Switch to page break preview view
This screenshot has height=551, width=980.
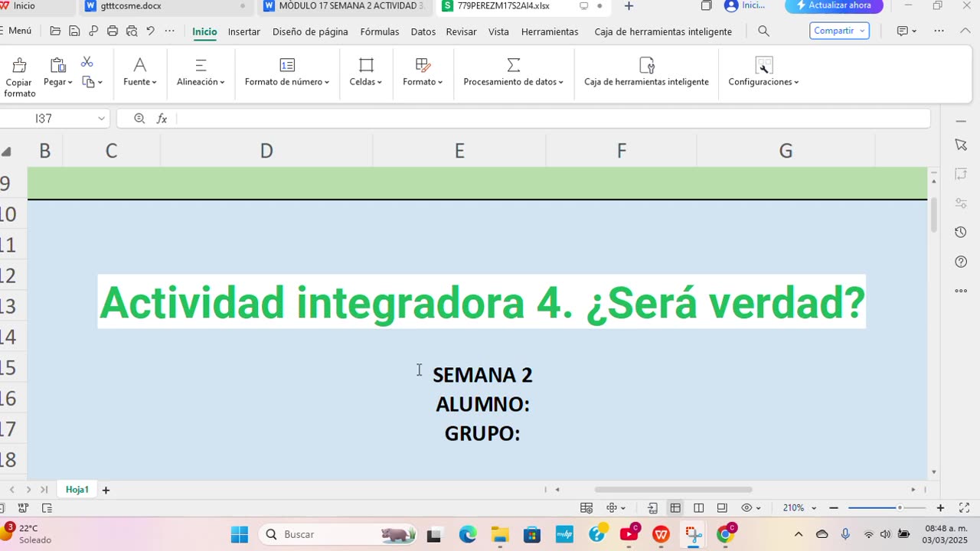(721, 508)
